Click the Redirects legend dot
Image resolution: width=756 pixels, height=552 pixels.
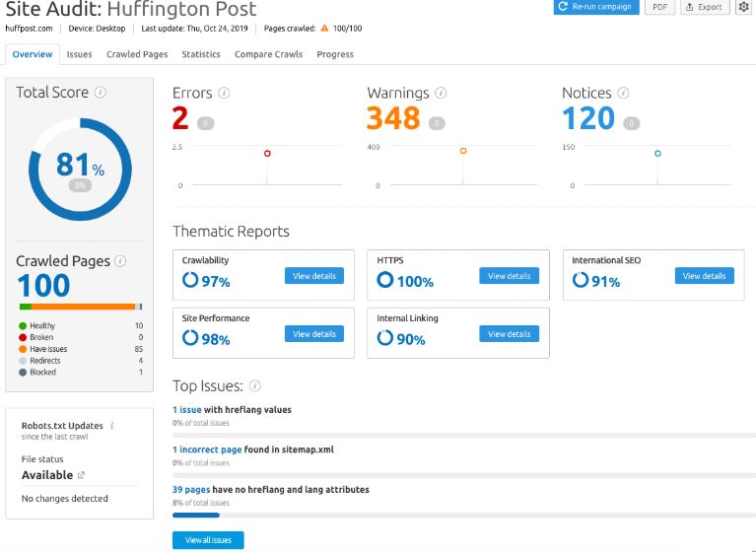point(23,361)
